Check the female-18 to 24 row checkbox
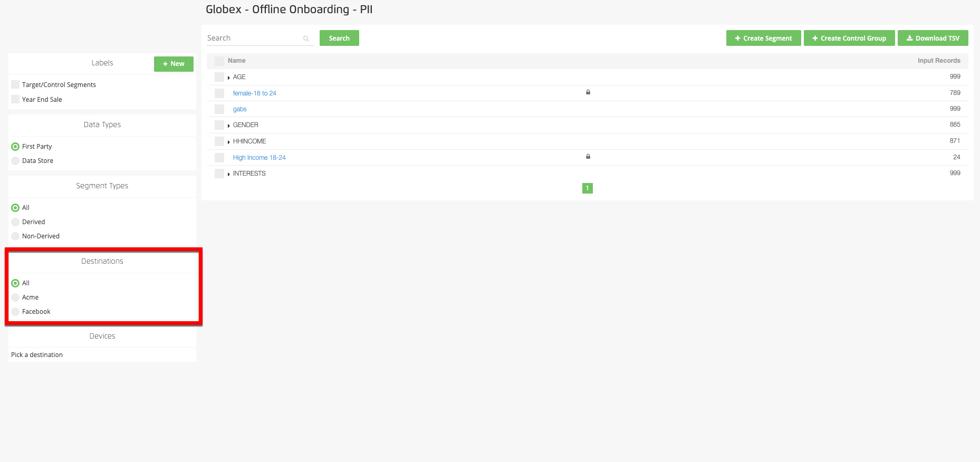 [219, 93]
